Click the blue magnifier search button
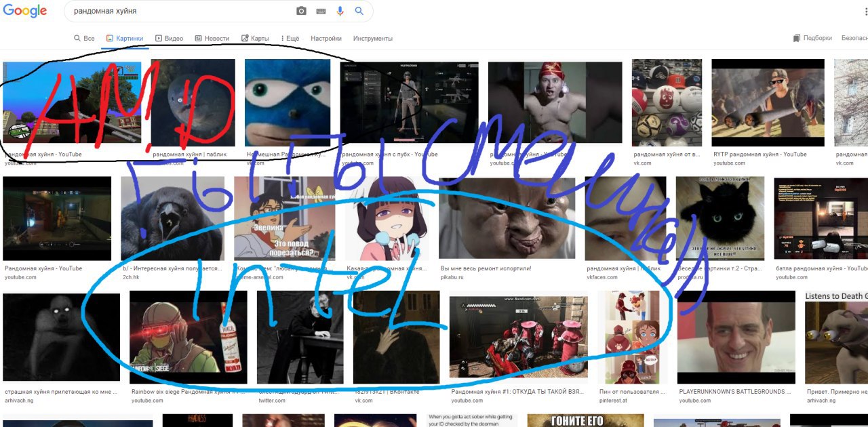The image size is (868, 427). 359,12
